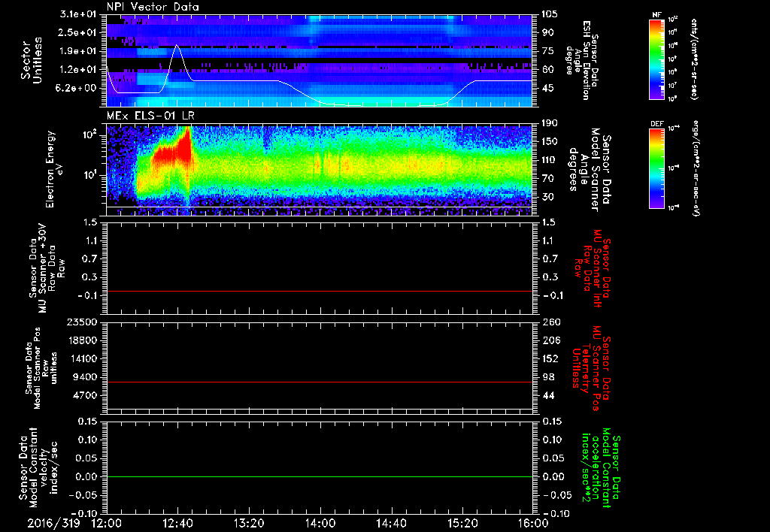The image size is (770, 532).
Task: Click the green line in velocity panel
Action: (x=320, y=477)
